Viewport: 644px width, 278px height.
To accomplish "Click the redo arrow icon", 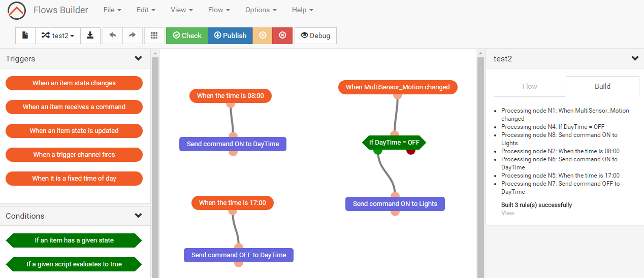I will click(132, 36).
